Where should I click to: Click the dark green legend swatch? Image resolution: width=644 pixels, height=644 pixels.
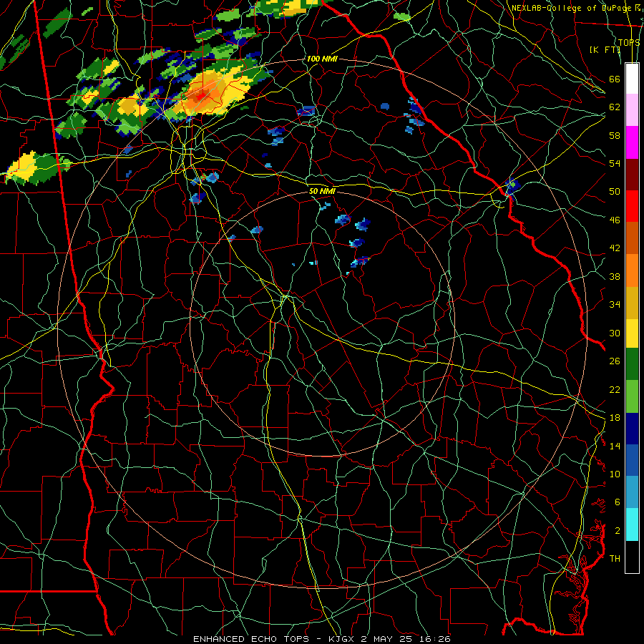click(632, 364)
